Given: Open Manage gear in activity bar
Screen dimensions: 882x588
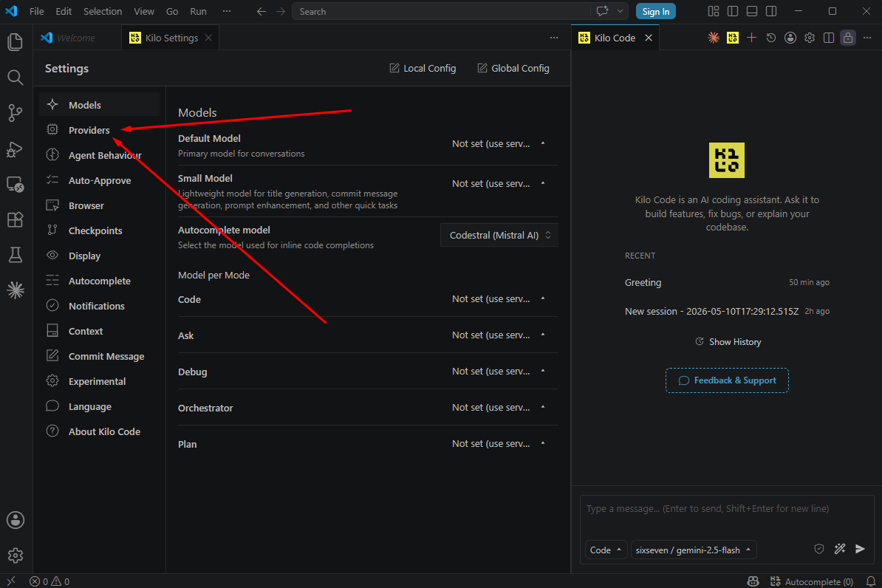Looking at the screenshot, I should click(16, 555).
